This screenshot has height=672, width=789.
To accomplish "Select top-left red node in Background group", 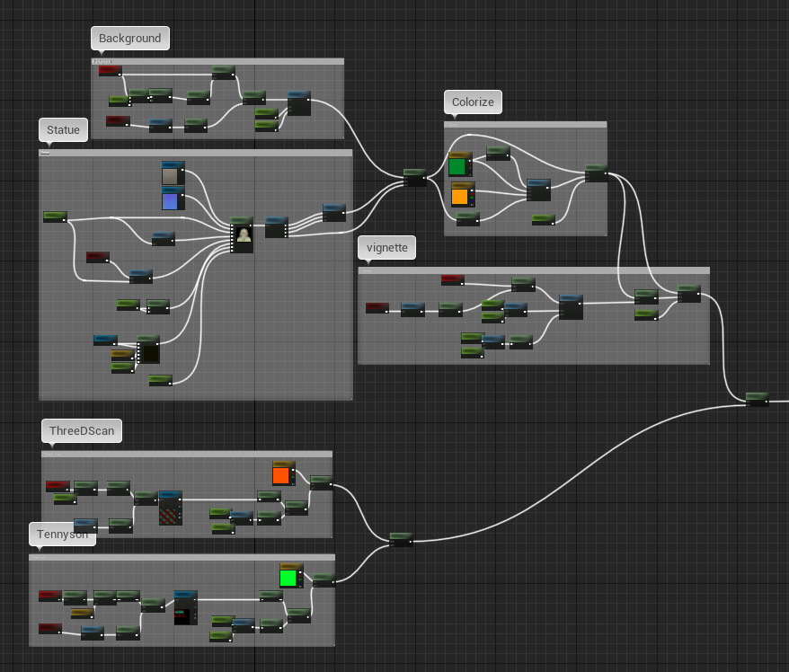I will [x=111, y=70].
